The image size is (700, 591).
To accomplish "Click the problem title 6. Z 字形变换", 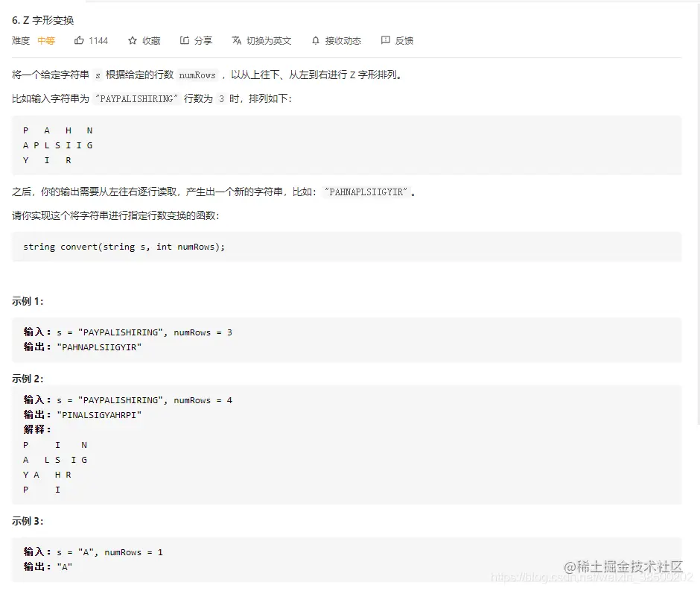I will tap(43, 20).
